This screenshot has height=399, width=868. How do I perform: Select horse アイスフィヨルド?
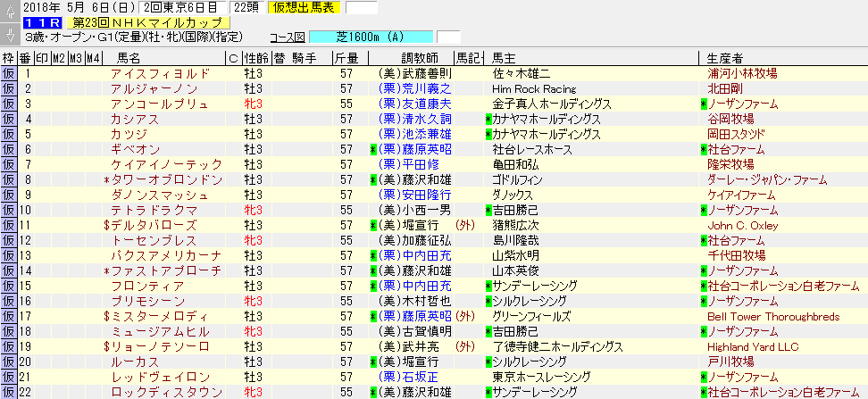point(161,73)
